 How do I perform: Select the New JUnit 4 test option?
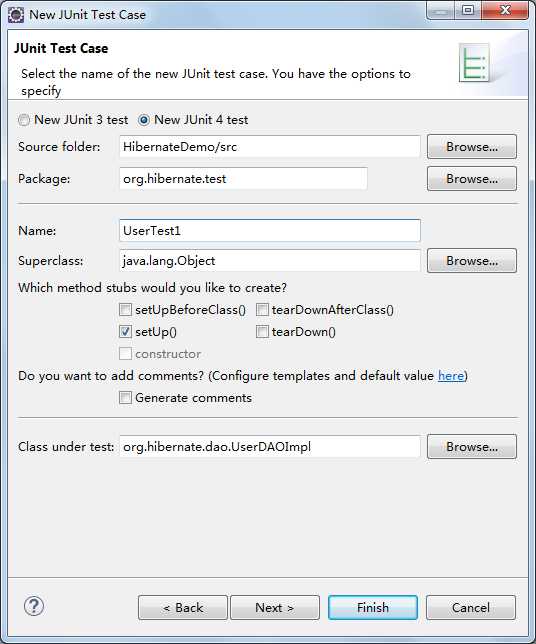pyautogui.click(x=144, y=120)
